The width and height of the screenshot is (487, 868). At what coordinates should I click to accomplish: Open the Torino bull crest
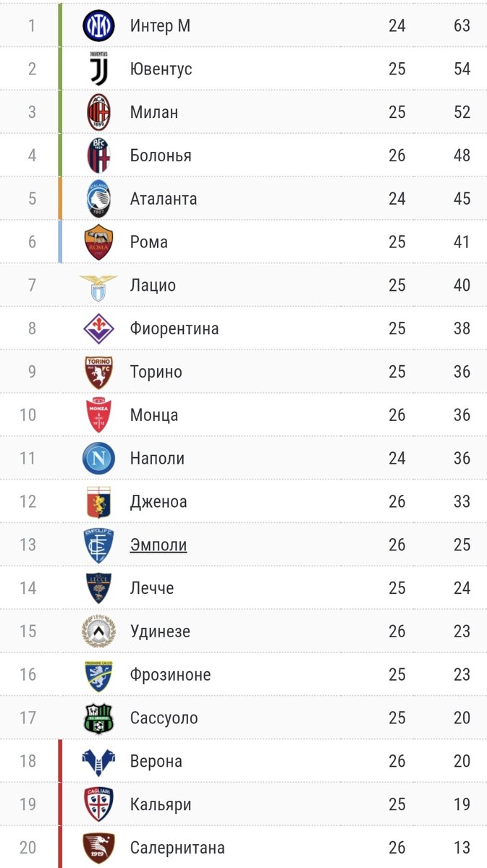click(98, 373)
